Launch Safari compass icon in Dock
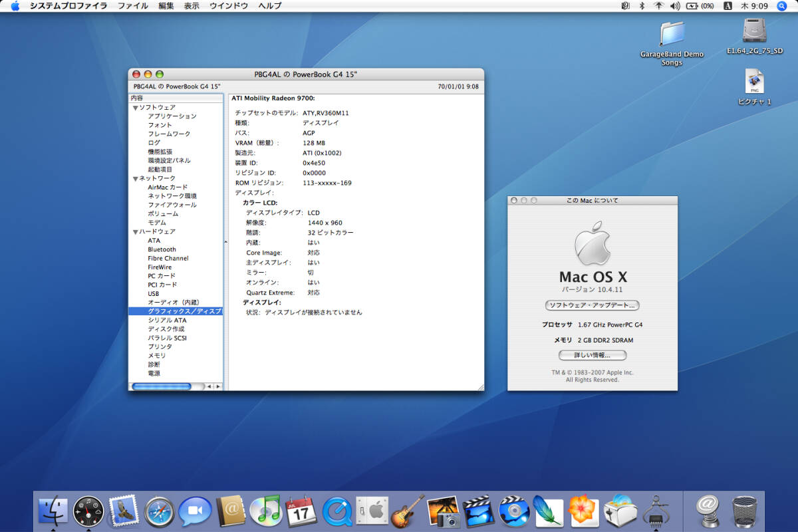 pyautogui.click(x=160, y=512)
